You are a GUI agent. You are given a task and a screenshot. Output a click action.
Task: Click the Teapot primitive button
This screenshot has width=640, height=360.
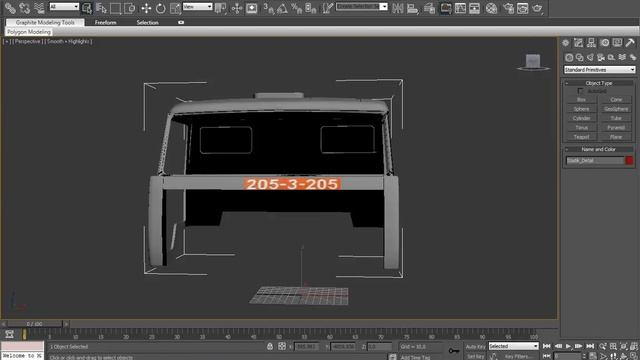pyautogui.click(x=581, y=137)
